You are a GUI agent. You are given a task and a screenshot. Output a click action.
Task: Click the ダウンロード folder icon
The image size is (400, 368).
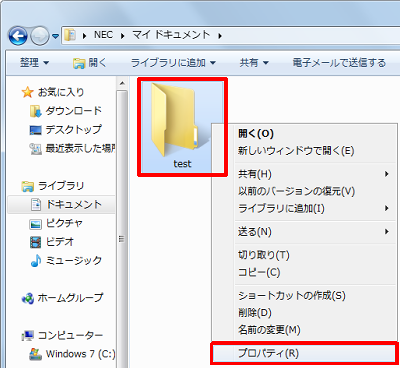[36, 111]
